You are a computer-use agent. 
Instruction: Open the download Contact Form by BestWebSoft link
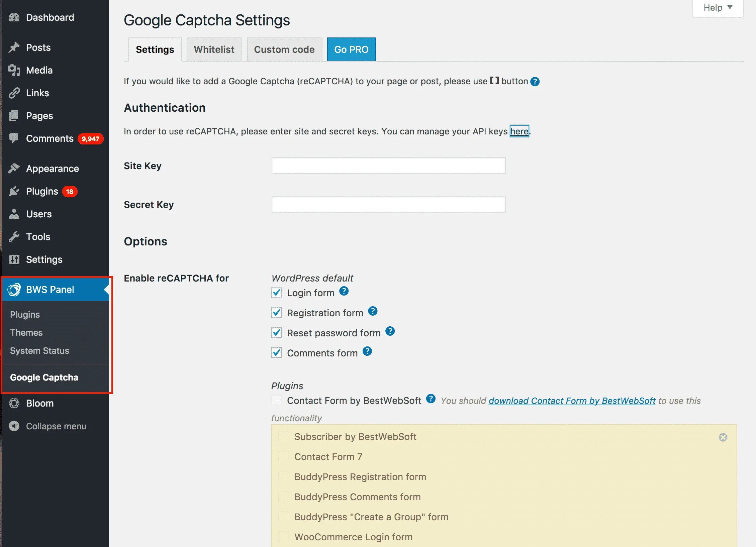click(572, 401)
